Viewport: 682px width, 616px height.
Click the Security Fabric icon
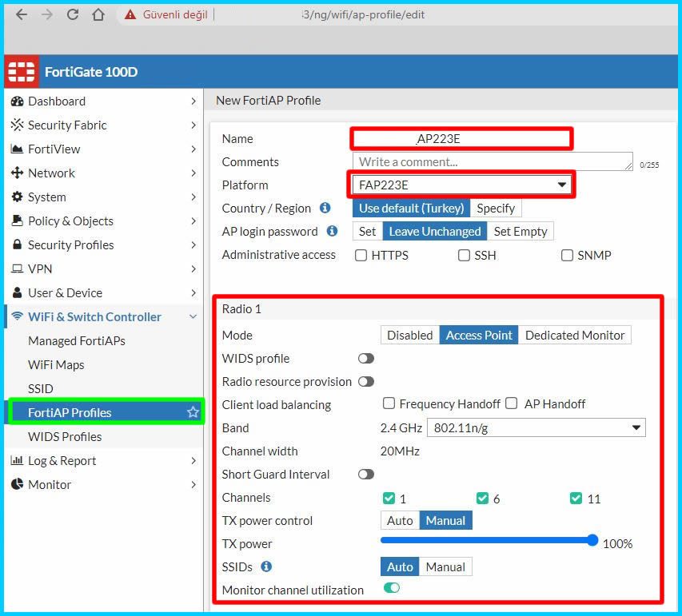click(18, 125)
